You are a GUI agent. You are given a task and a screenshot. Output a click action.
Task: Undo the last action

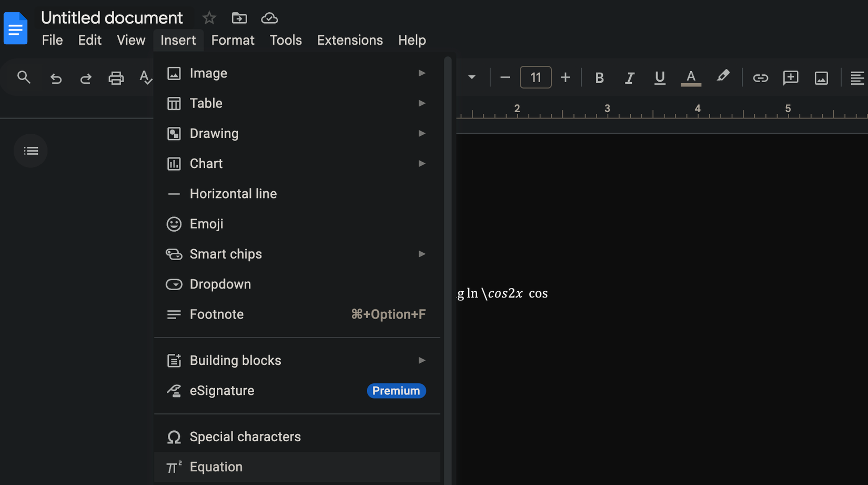[56, 77]
